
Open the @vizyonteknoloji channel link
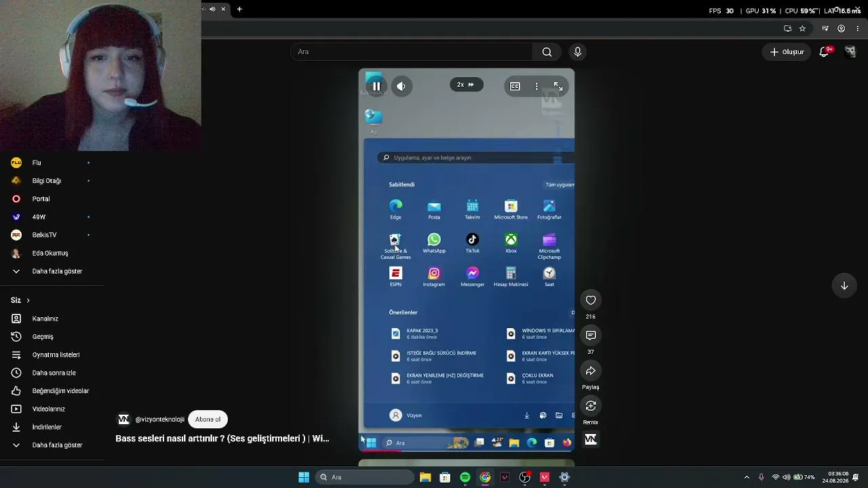[160, 420]
